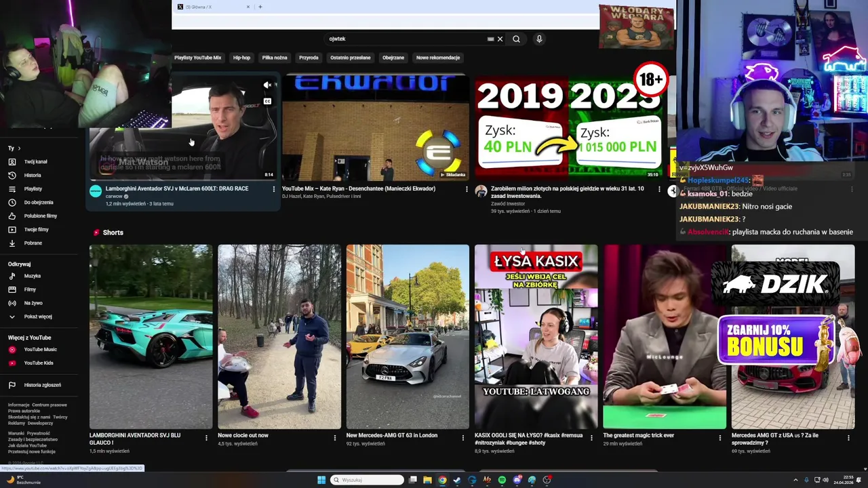The width and height of the screenshot is (868, 488).
Task: Open Muzyka under Odkrywaj
Action: (33, 276)
